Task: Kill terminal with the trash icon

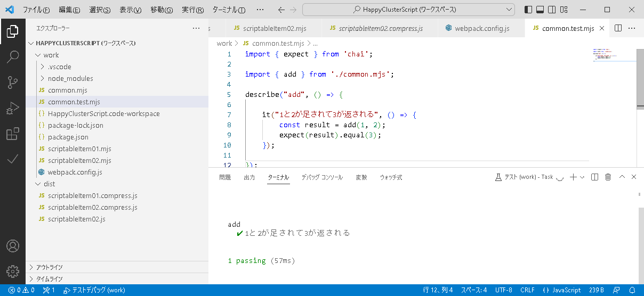Action: click(x=608, y=177)
